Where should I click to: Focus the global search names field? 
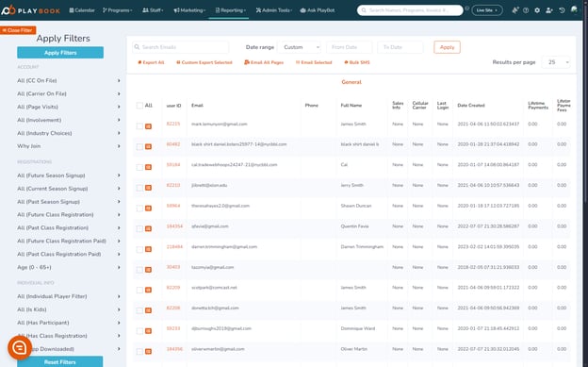coord(410,10)
